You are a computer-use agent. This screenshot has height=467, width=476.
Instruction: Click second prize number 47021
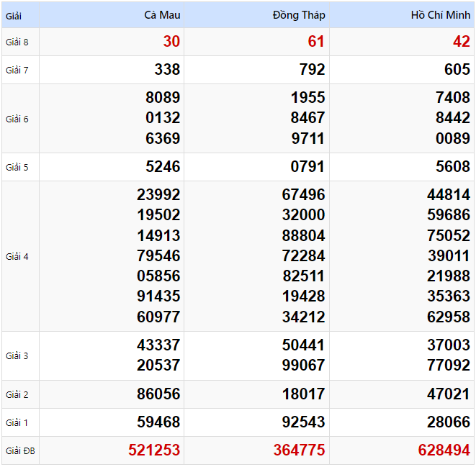click(448, 394)
